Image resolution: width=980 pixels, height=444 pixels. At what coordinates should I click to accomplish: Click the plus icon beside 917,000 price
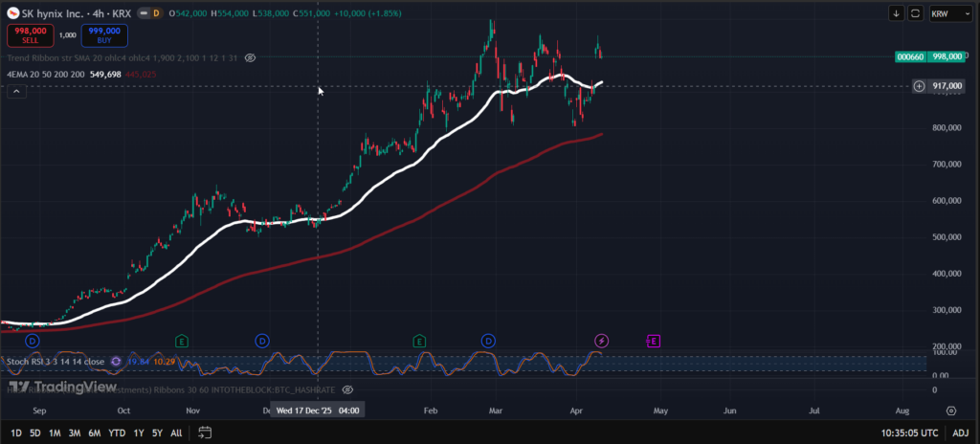919,86
